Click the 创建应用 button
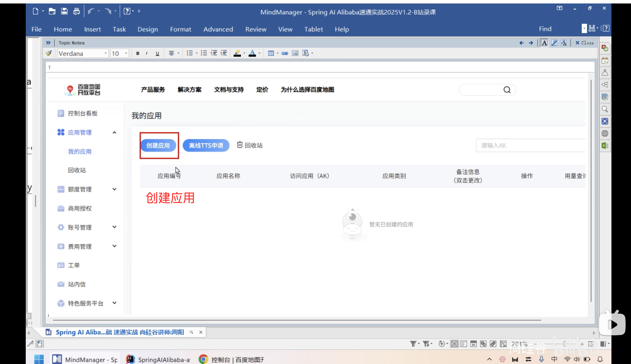 (x=158, y=145)
